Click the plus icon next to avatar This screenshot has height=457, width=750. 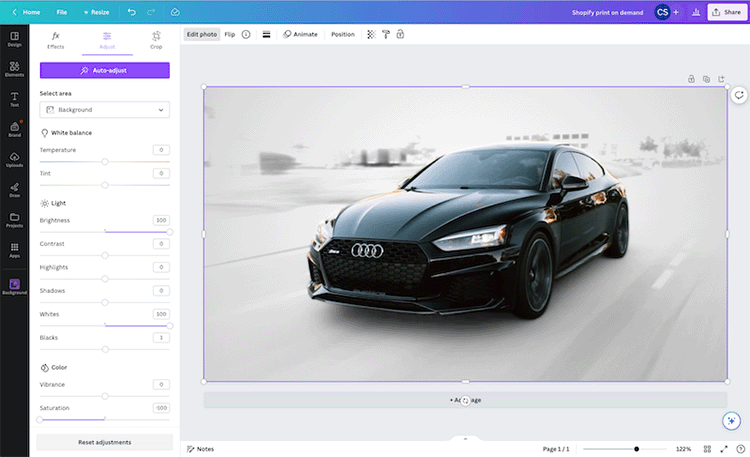pos(676,12)
